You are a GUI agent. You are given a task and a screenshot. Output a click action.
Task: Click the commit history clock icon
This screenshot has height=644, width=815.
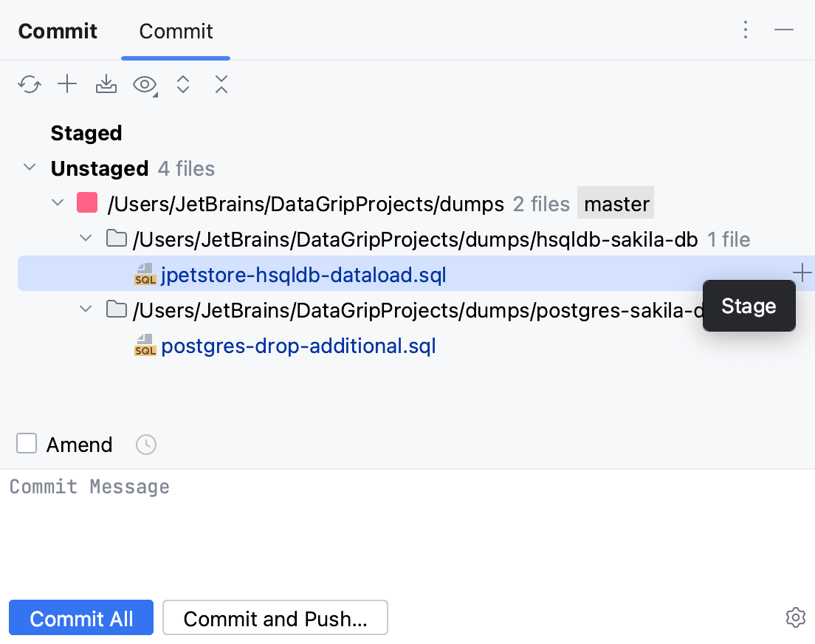coord(145,444)
